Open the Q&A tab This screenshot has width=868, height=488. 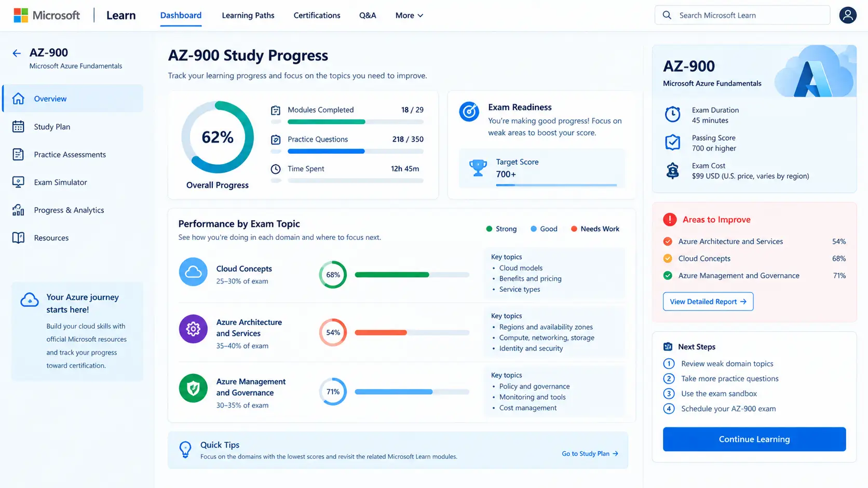click(x=368, y=16)
